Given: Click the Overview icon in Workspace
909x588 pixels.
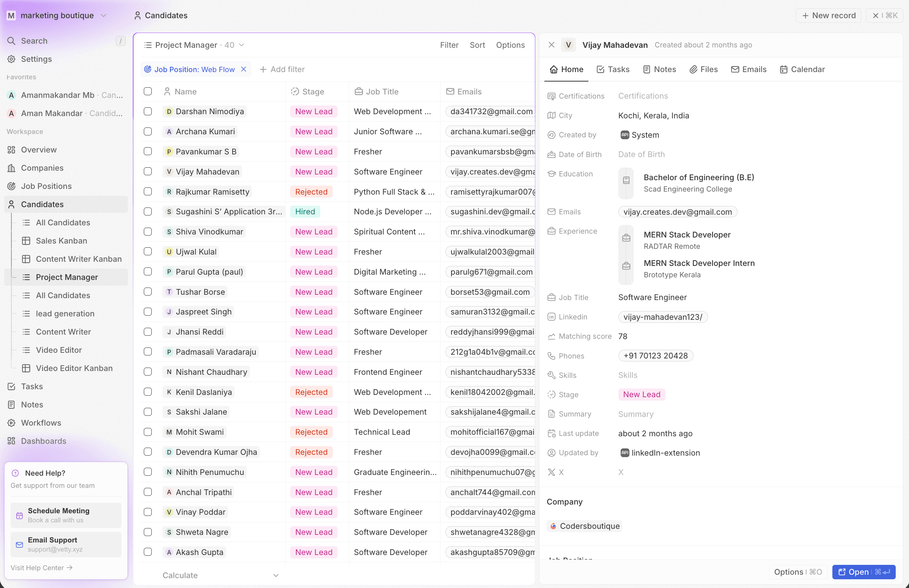Looking at the screenshot, I should pos(11,150).
